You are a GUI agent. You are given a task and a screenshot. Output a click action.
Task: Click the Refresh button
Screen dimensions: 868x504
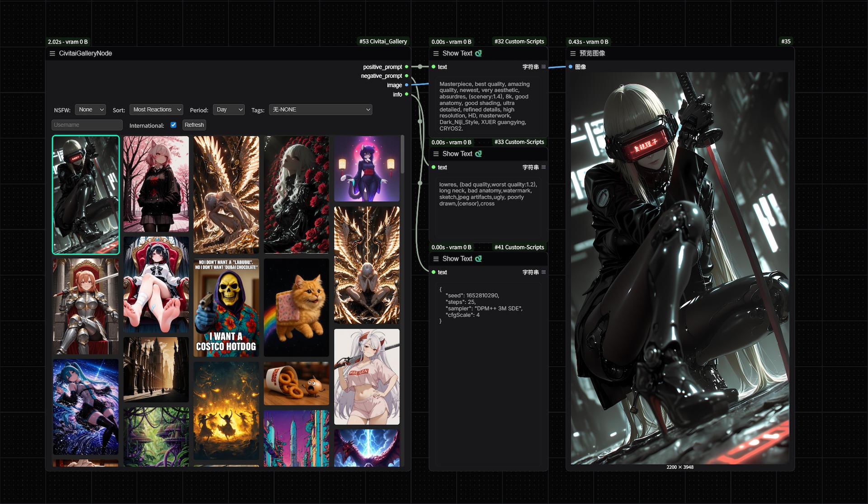coord(194,125)
